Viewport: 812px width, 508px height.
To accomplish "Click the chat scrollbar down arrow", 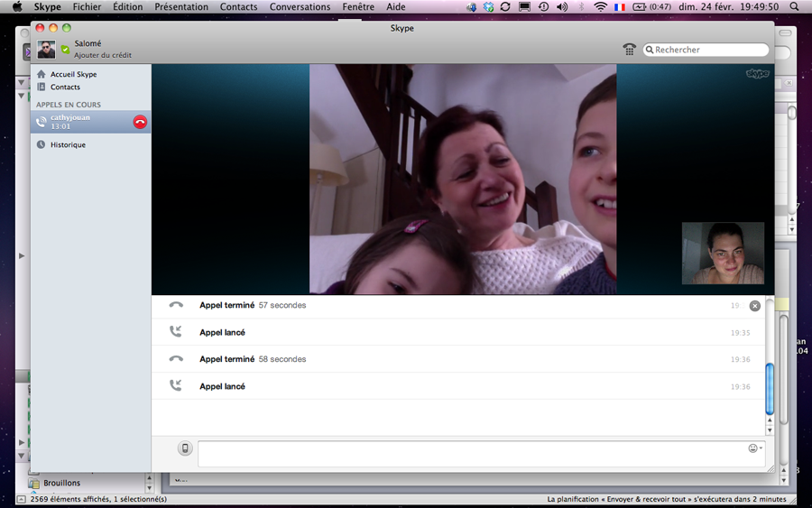I will pos(770,430).
